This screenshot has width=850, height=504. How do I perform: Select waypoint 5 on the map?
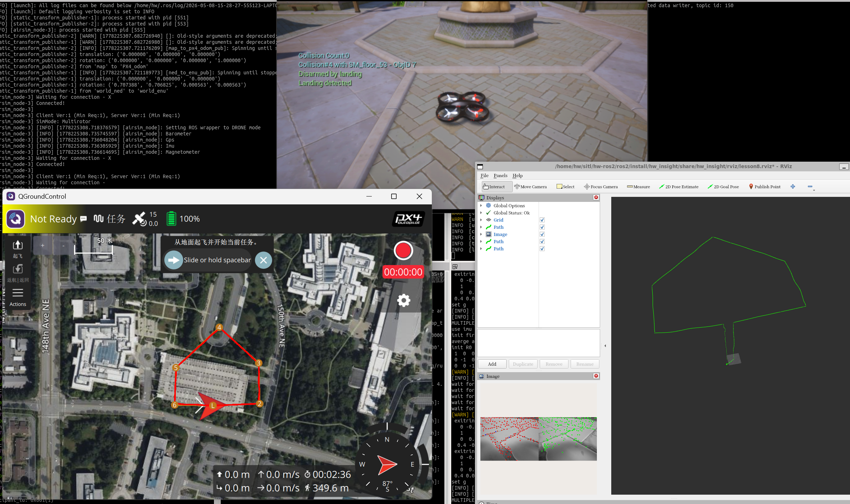(x=176, y=367)
